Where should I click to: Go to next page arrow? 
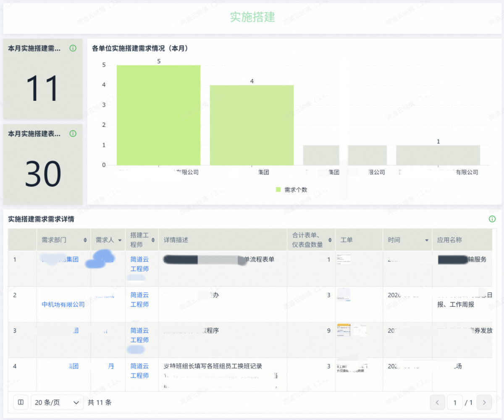point(484,402)
